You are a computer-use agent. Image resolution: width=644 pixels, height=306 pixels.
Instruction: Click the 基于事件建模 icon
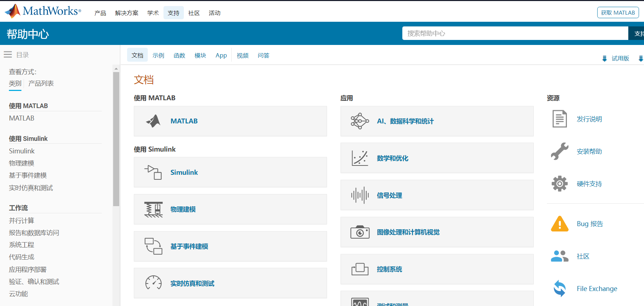click(x=154, y=246)
